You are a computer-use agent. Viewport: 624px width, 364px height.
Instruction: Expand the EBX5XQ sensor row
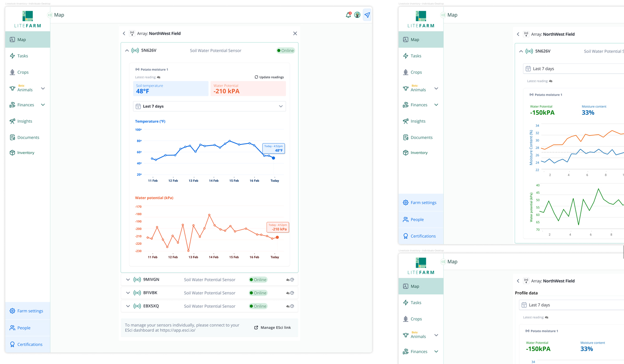128,306
